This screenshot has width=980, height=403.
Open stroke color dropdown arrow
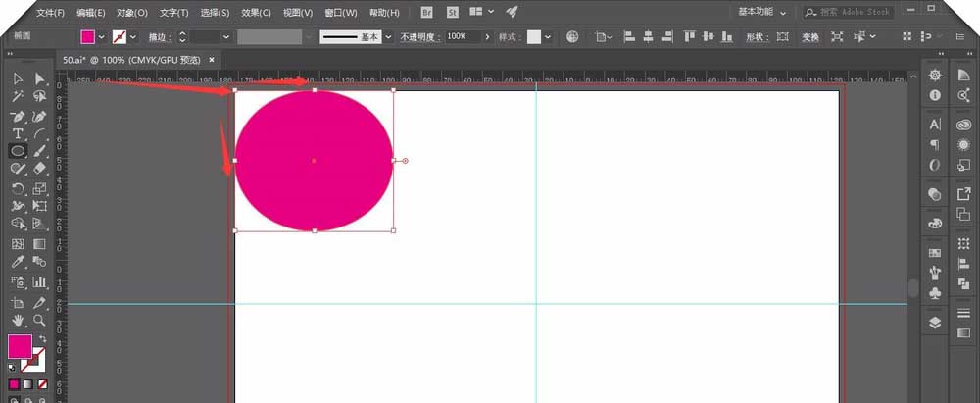pyautogui.click(x=132, y=37)
